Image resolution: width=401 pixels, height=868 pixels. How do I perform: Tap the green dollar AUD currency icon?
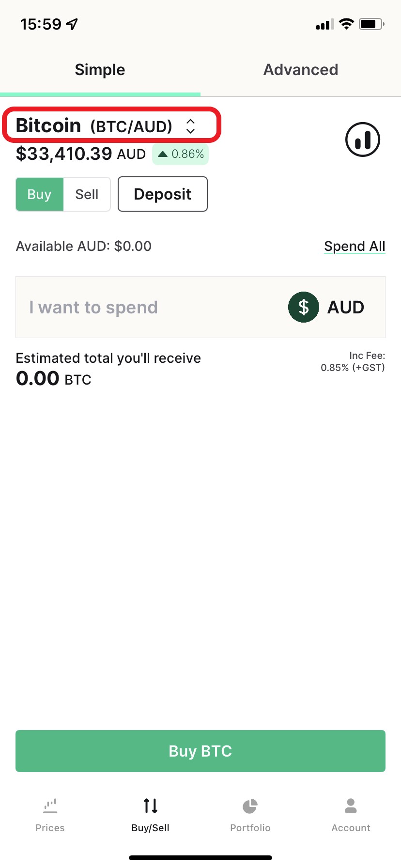point(304,307)
